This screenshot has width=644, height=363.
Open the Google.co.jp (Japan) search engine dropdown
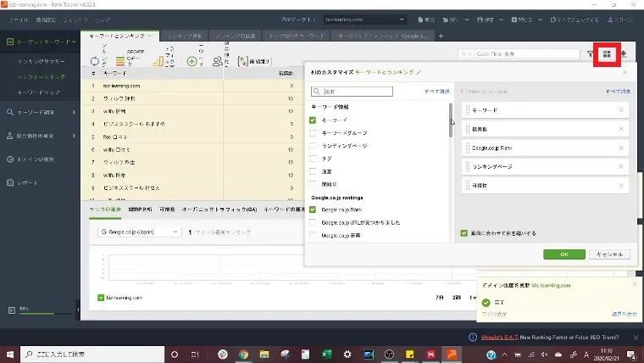coord(139,231)
